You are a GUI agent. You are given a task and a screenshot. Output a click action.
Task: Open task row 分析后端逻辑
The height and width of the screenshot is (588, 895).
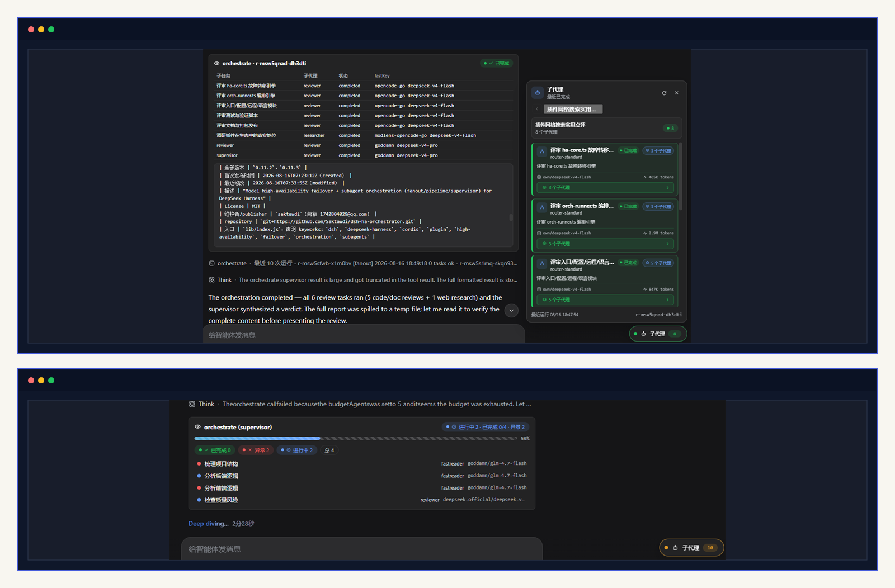click(x=362, y=476)
